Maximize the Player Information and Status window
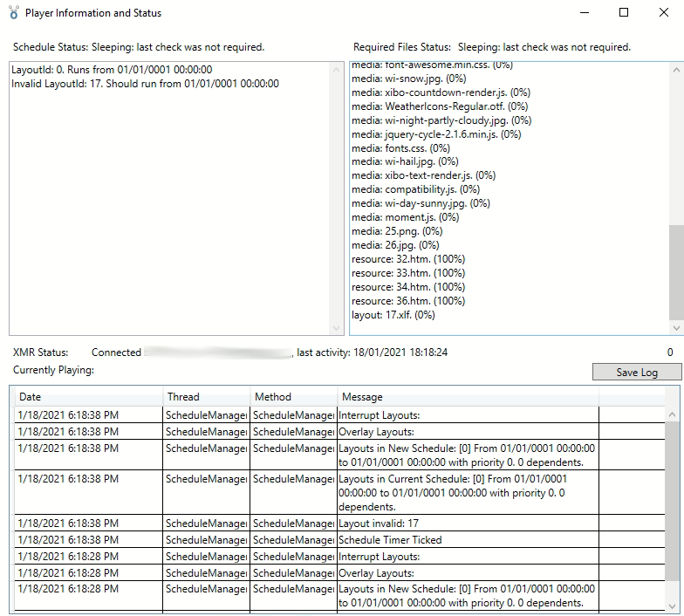 pyautogui.click(x=624, y=13)
